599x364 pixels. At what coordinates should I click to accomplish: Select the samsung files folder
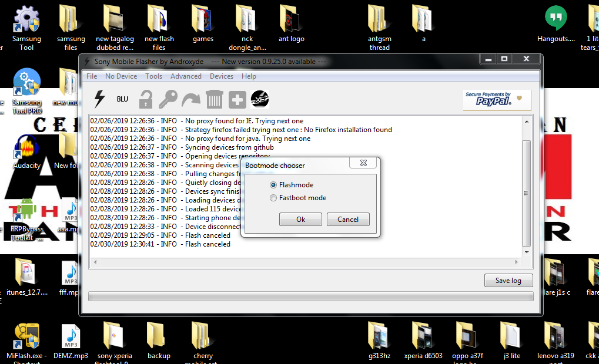[x=71, y=28]
